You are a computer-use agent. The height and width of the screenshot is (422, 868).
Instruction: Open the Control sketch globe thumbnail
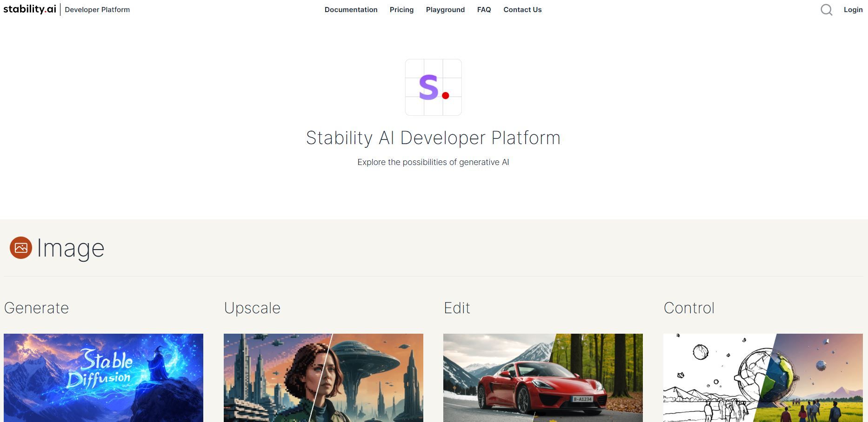[x=763, y=378]
